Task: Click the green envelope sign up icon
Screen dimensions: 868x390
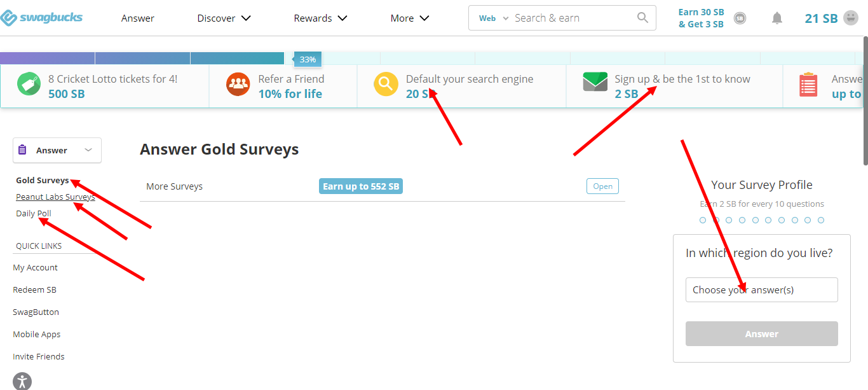Action: [595, 82]
